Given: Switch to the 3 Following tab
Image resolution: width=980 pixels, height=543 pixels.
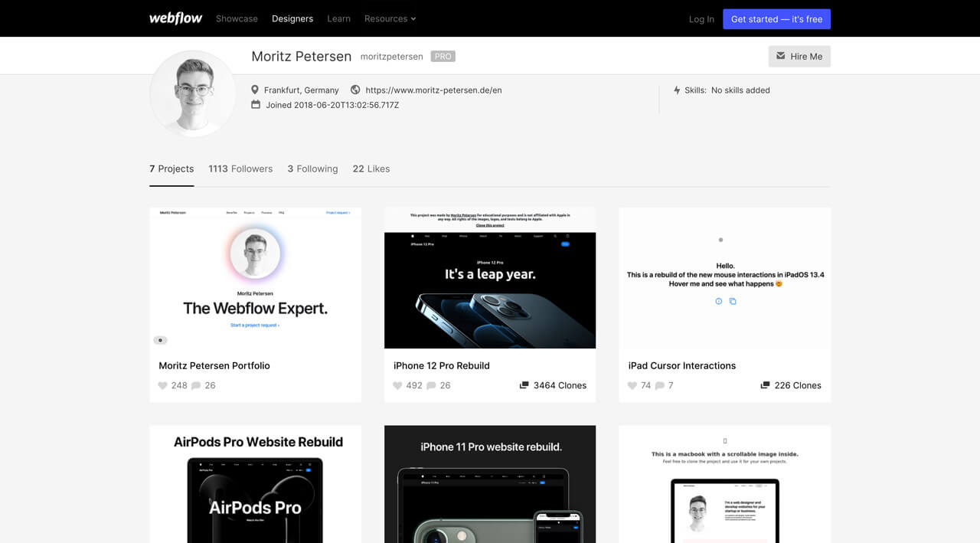Looking at the screenshot, I should pyautogui.click(x=312, y=168).
